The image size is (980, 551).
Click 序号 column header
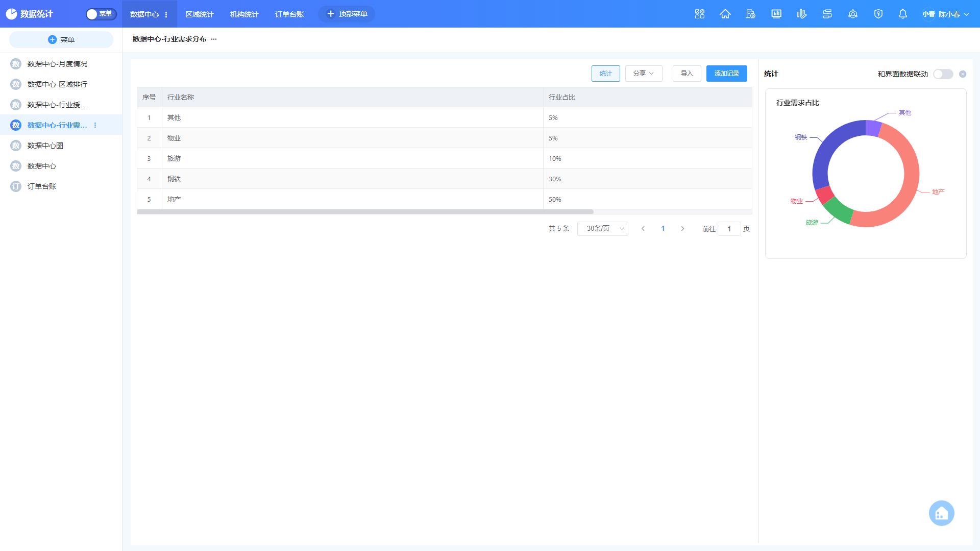(149, 97)
